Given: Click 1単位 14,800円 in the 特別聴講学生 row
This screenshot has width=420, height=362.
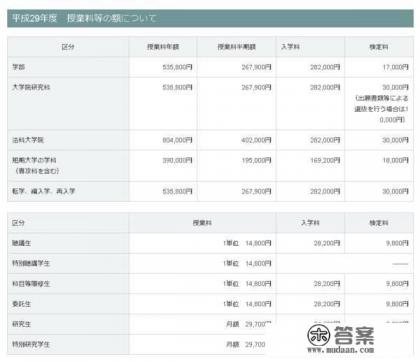Looking at the screenshot, I should [247, 263].
